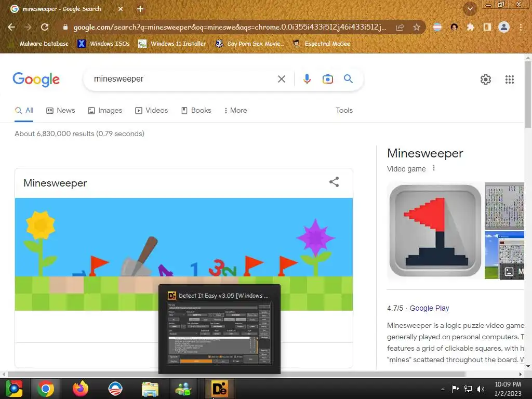Viewport: 532px width, 399px height.
Task: Open the Google Play rating link
Action: 429,309
